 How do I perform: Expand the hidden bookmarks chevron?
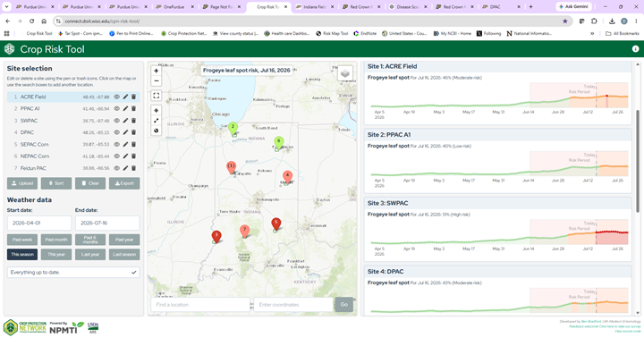(592, 34)
